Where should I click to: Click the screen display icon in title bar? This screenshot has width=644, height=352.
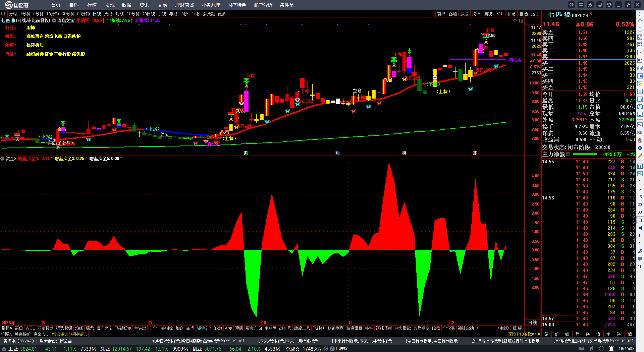pos(600,5)
